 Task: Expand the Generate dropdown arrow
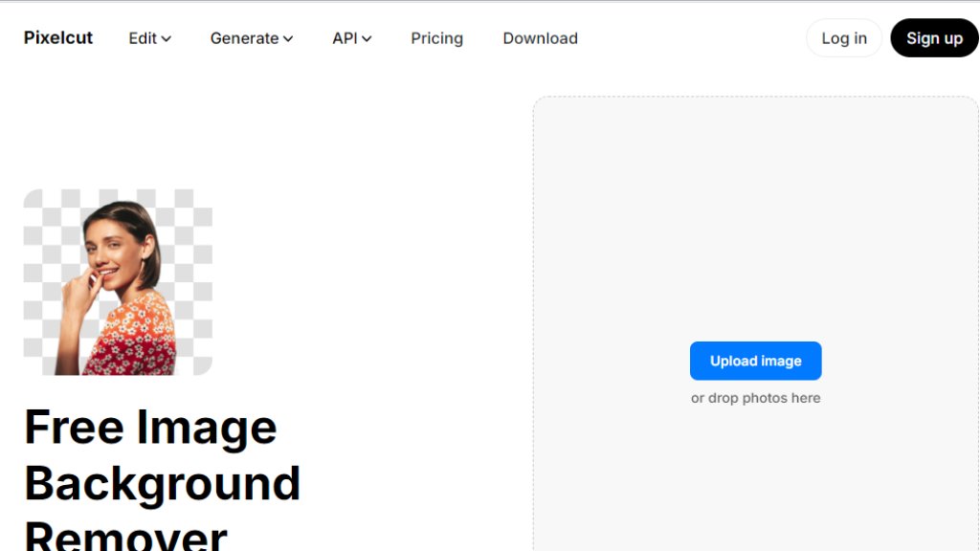288,39
